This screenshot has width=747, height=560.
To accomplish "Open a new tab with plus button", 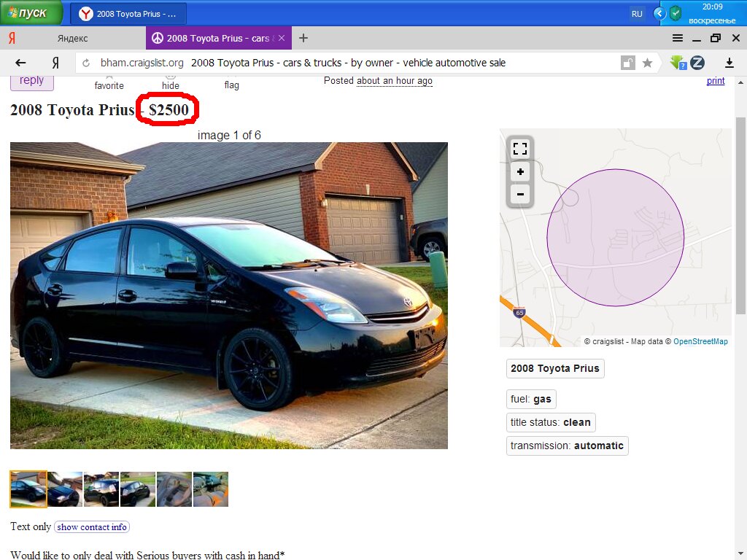I will click(303, 38).
